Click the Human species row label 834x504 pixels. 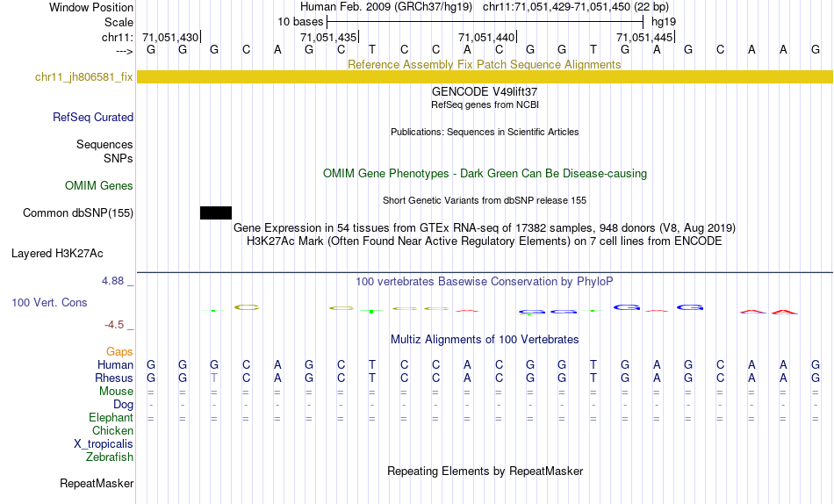[x=115, y=364]
